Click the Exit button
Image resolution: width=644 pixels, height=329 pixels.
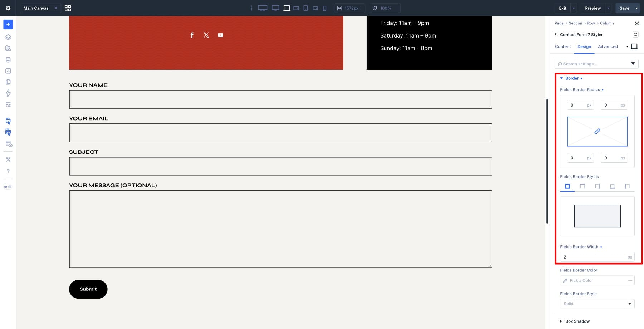[563, 8]
